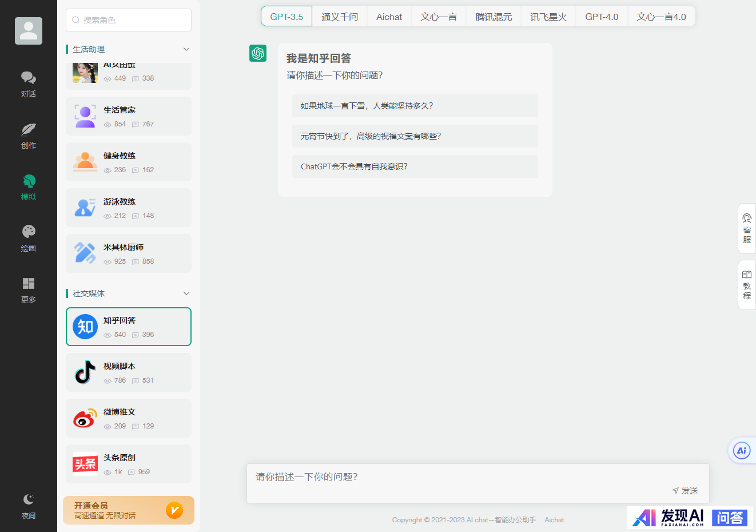The height and width of the screenshot is (532, 756).
Task: Open the 更多 grid menu
Action: pyautogui.click(x=29, y=290)
